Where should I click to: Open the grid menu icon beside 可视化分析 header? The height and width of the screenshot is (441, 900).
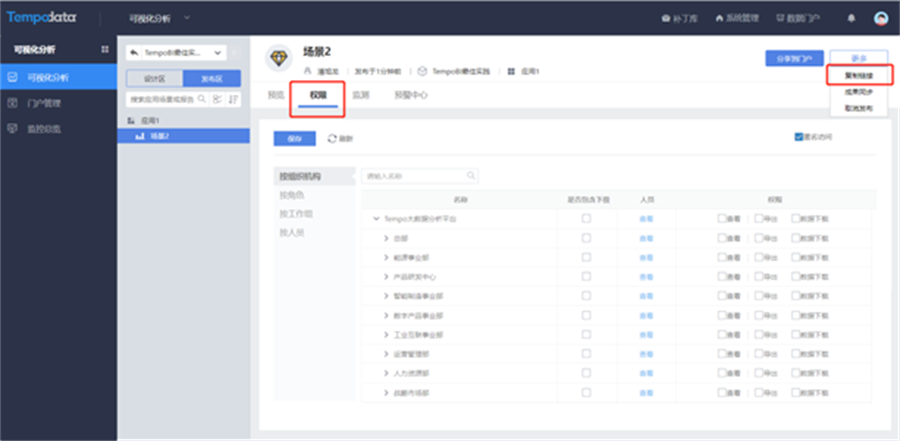tap(104, 50)
